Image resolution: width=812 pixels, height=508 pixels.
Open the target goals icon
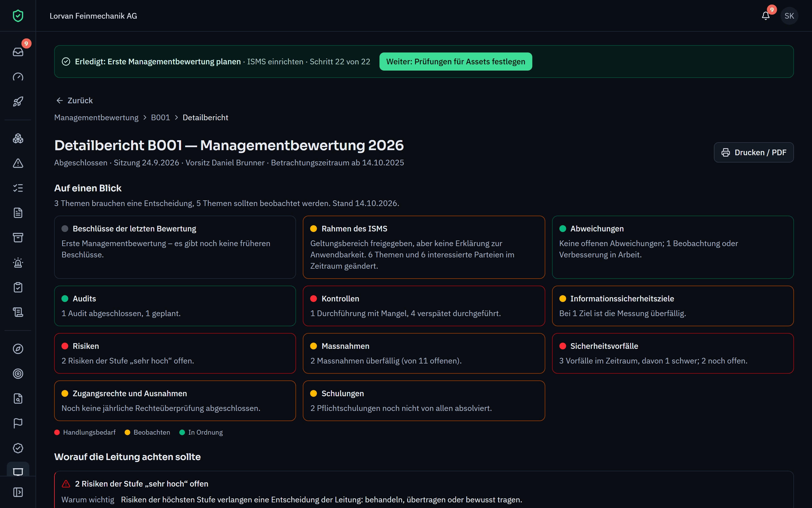pos(18,374)
